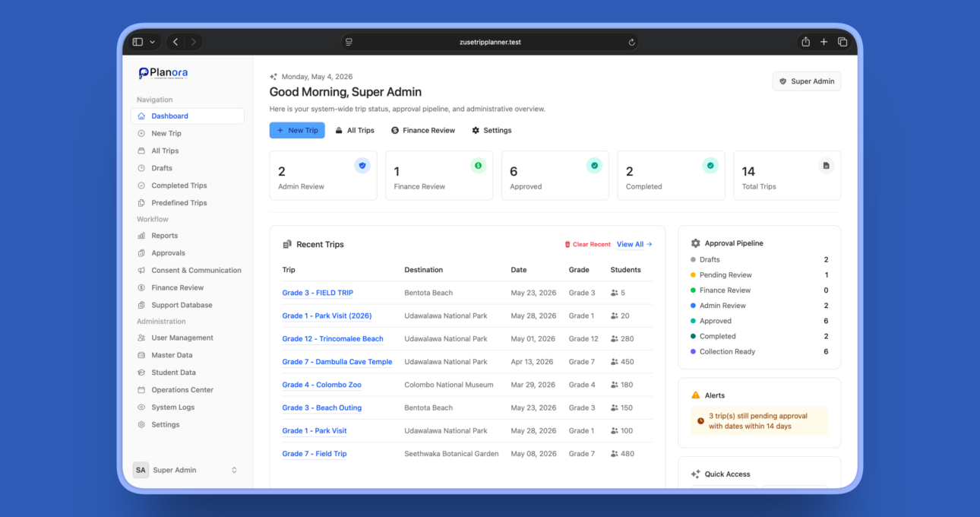Click the page reload icon in address bar
This screenshot has width=980, height=517.
[631, 42]
